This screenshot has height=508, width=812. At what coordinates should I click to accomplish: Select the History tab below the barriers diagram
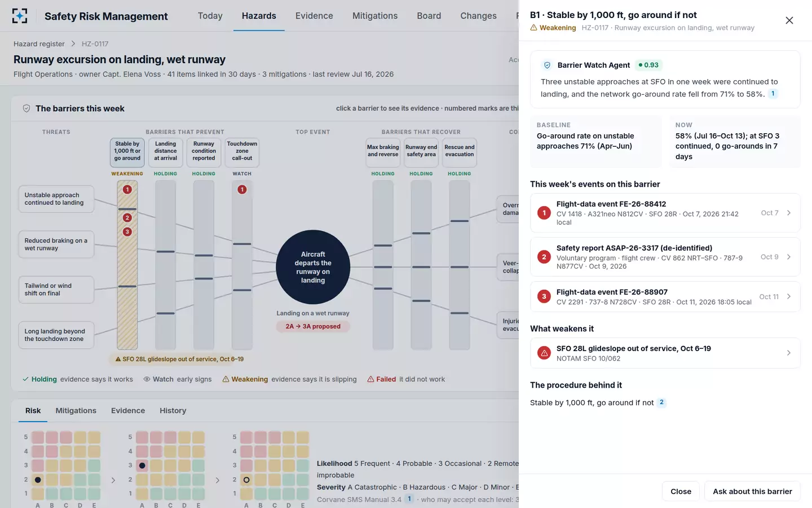click(x=173, y=410)
